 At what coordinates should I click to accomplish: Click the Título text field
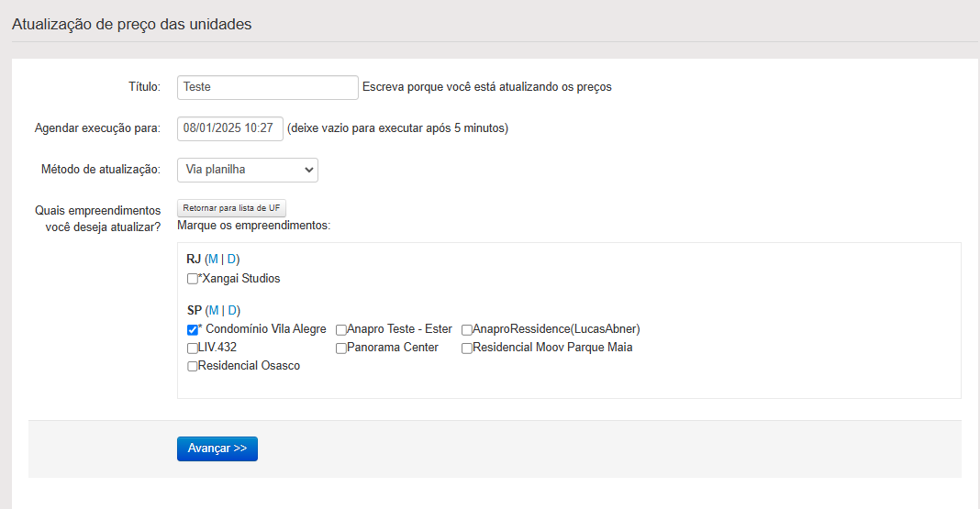(267, 87)
